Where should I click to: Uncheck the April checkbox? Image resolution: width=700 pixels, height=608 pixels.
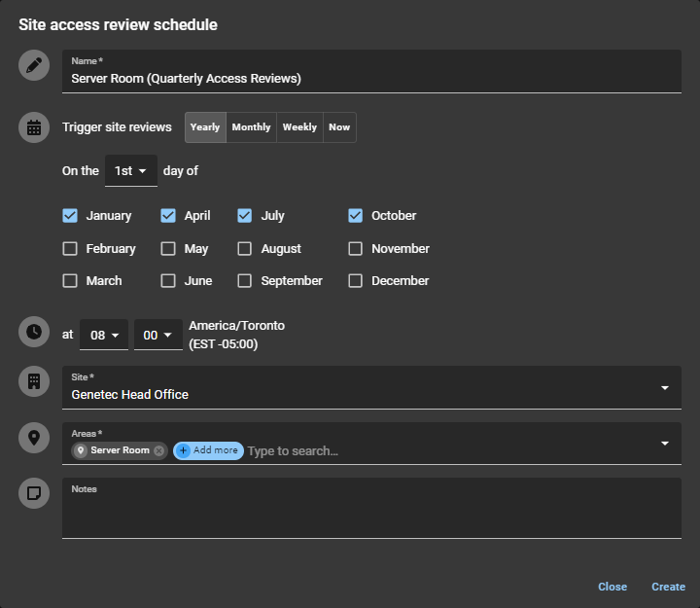pos(168,216)
